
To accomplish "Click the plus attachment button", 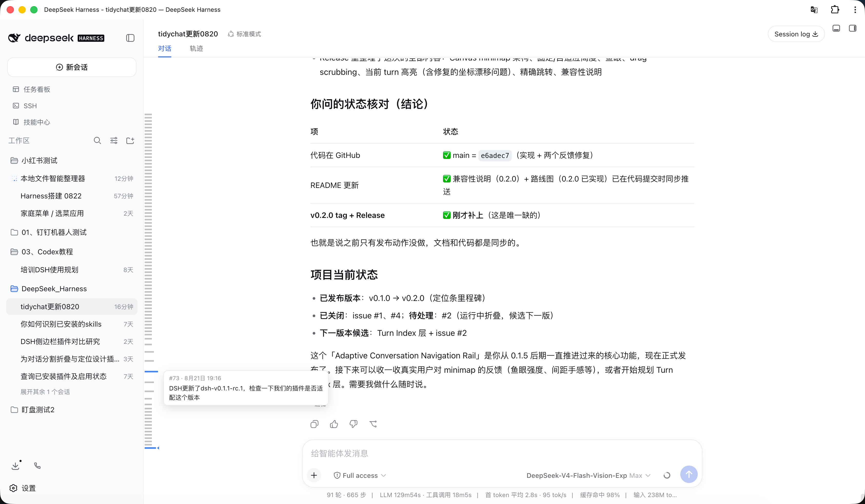I will [x=314, y=475].
